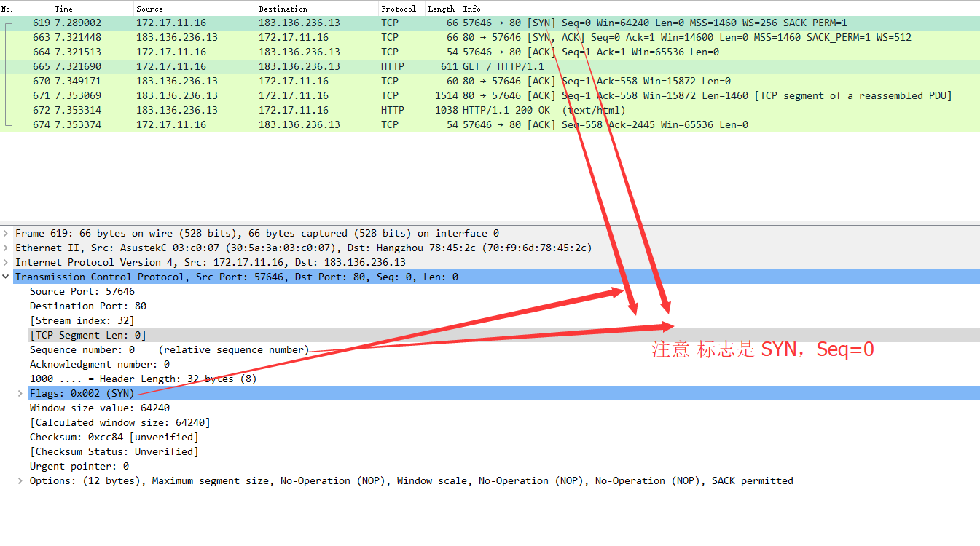
Task: Sort by the Protocol column header
Action: coord(401,9)
